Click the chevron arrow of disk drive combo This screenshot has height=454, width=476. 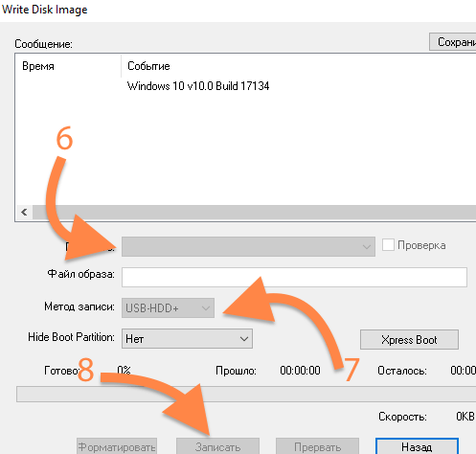click(367, 246)
